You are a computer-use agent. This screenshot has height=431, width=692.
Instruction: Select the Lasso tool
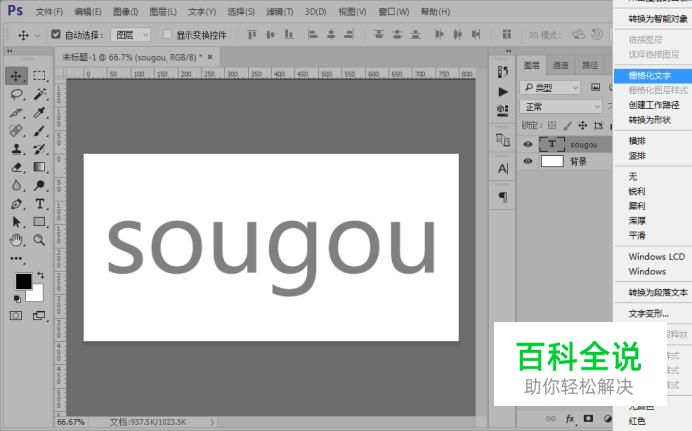coord(16,94)
